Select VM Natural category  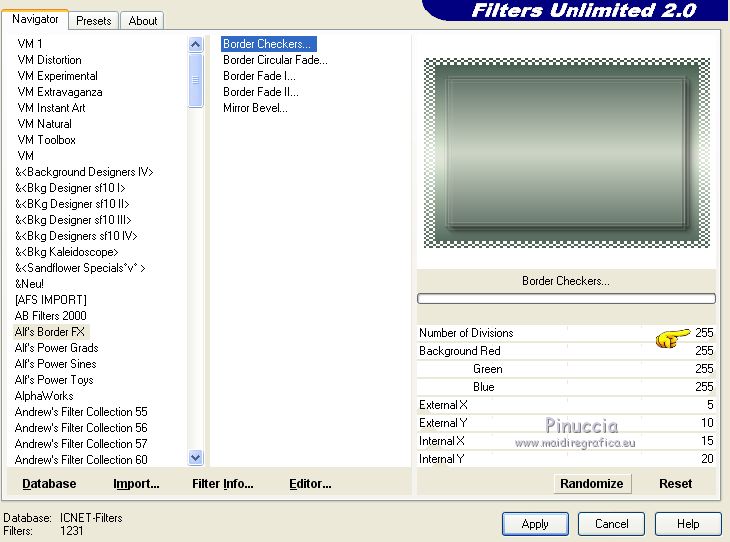44,124
